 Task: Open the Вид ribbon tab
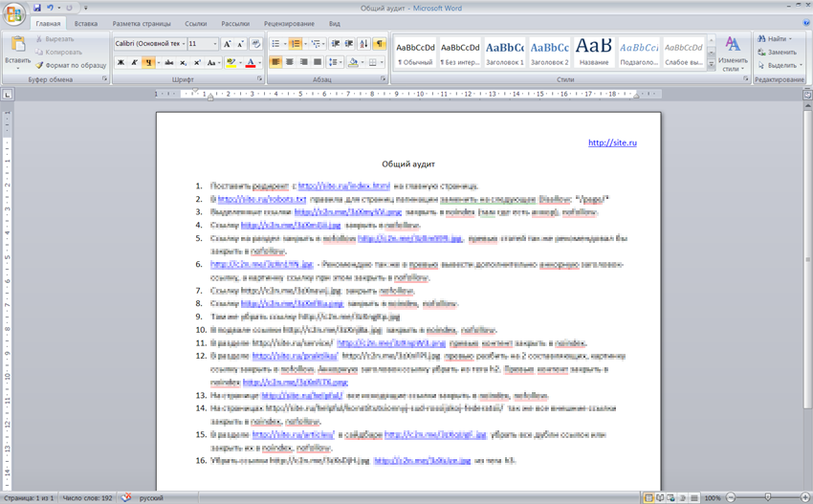pyautogui.click(x=335, y=24)
